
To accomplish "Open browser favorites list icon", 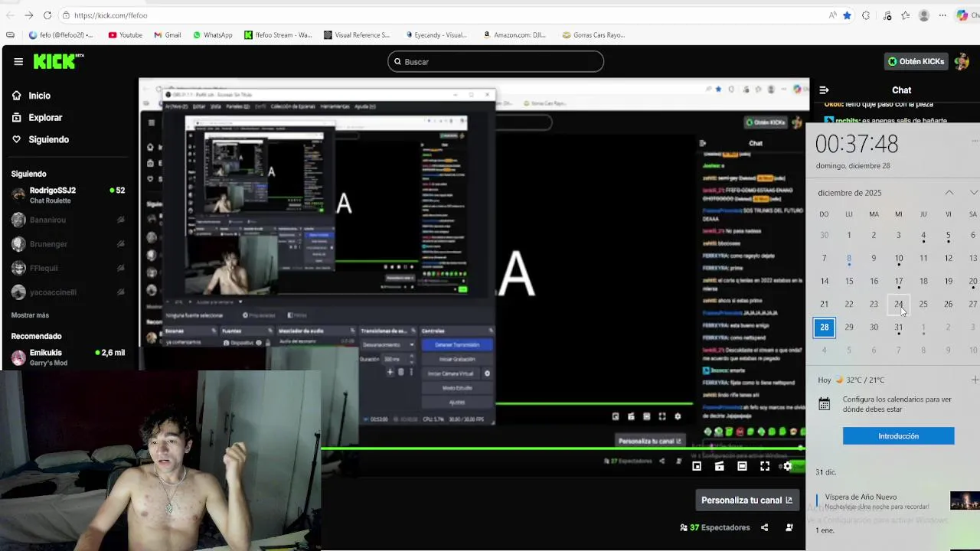I will coord(906,15).
